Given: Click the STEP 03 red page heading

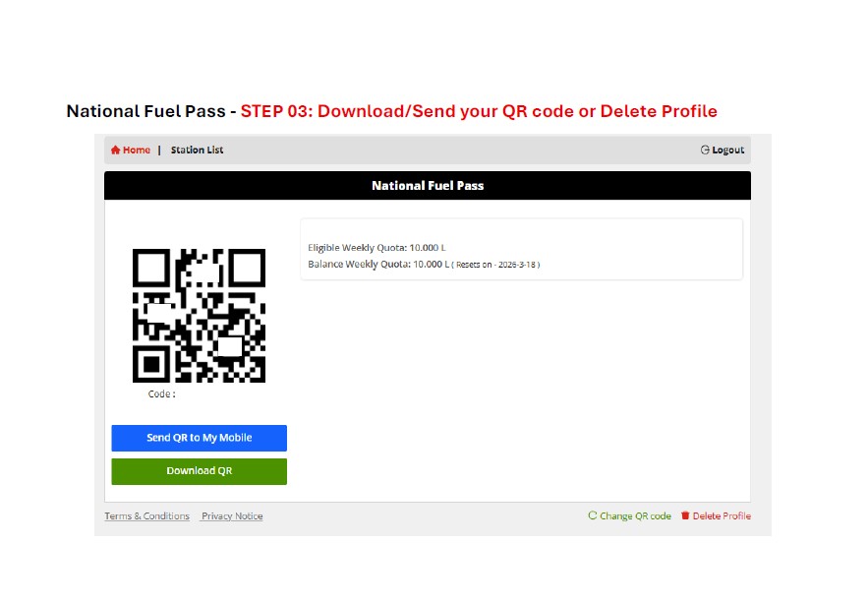Looking at the screenshot, I should (x=479, y=111).
